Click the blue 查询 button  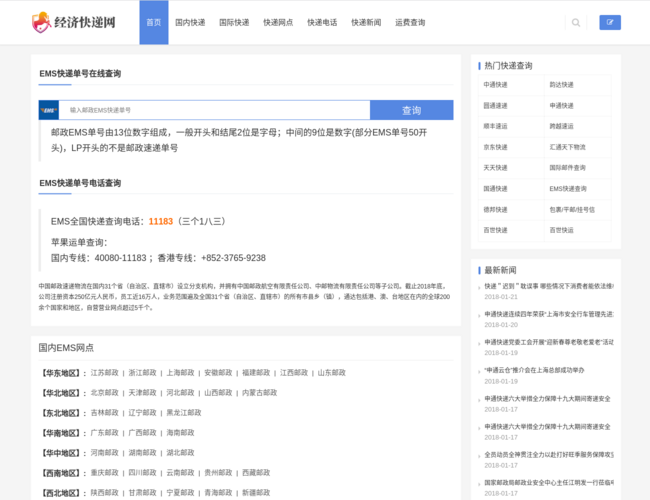click(x=412, y=110)
